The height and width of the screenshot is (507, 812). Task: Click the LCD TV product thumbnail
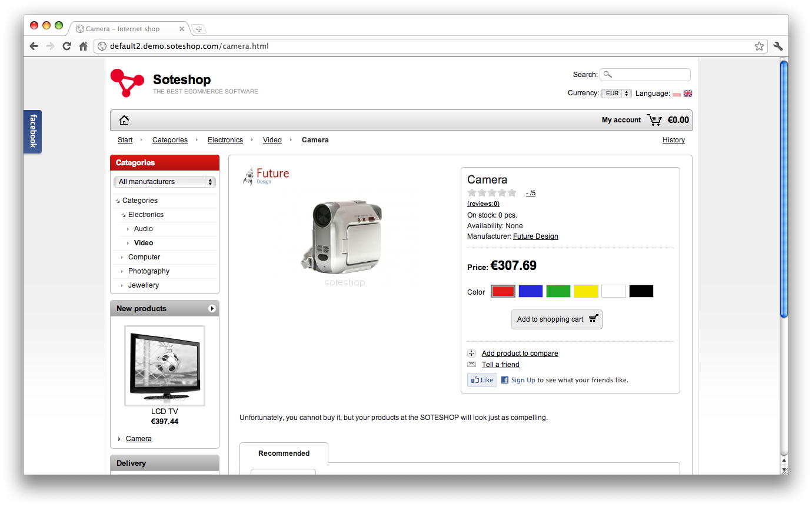click(x=164, y=365)
